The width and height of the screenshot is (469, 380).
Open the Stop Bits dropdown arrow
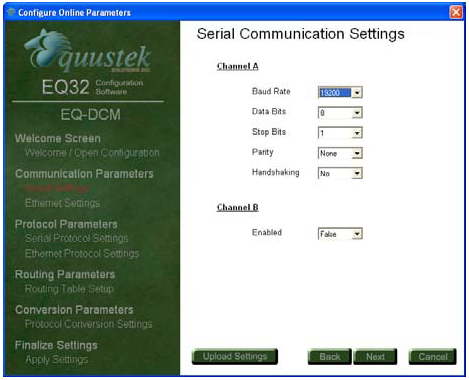pyautogui.click(x=357, y=133)
